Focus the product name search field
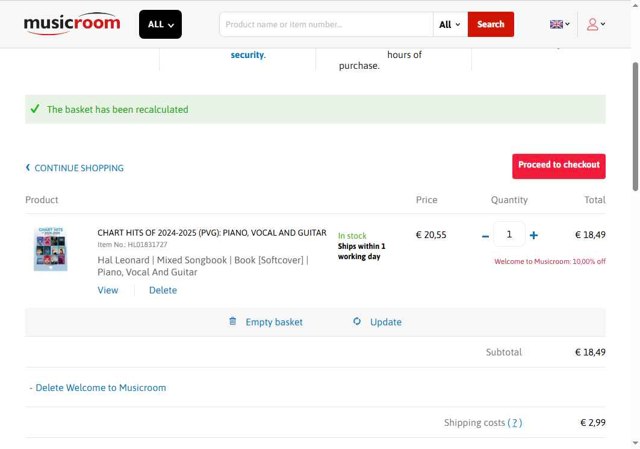 326,24
